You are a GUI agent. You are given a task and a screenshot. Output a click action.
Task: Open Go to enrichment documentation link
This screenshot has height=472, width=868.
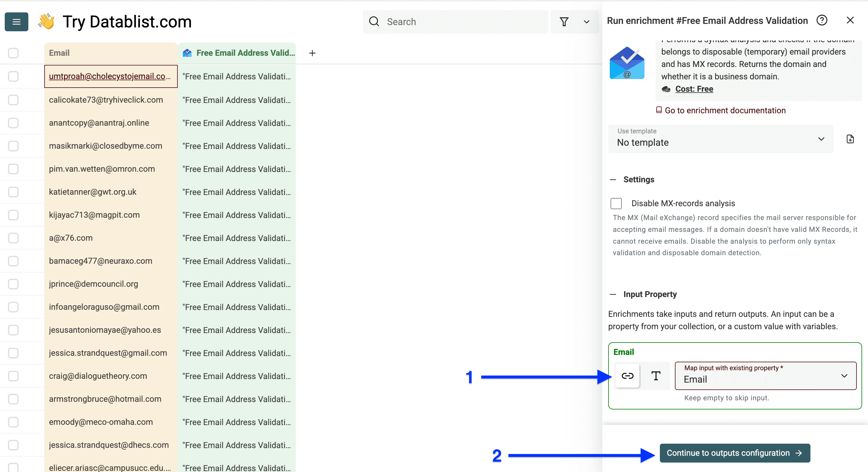725,110
